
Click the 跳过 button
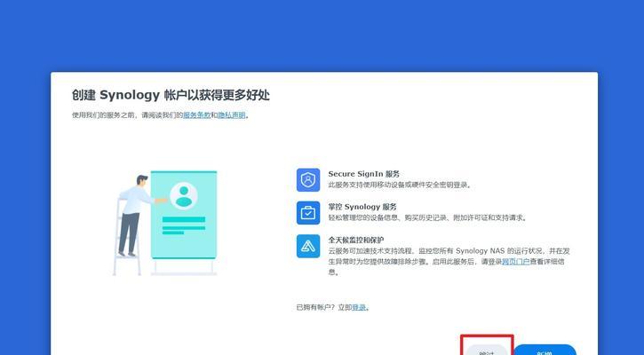(x=486, y=350)
